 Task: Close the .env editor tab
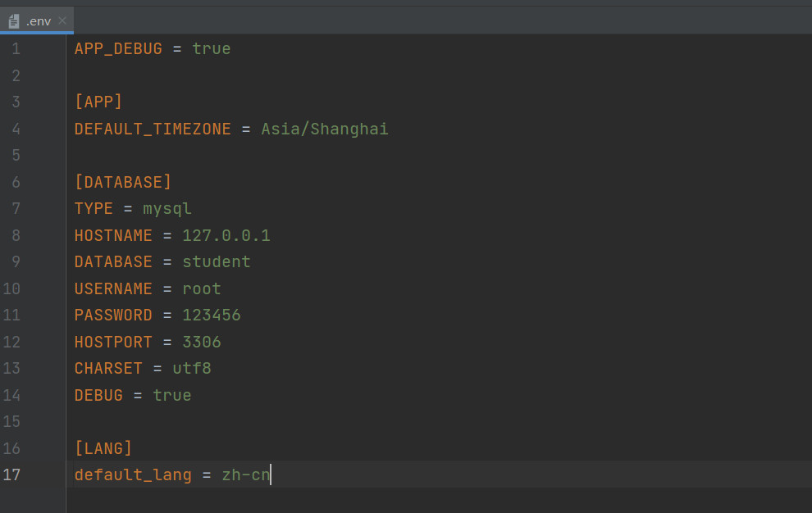click(x=62, y=20)
